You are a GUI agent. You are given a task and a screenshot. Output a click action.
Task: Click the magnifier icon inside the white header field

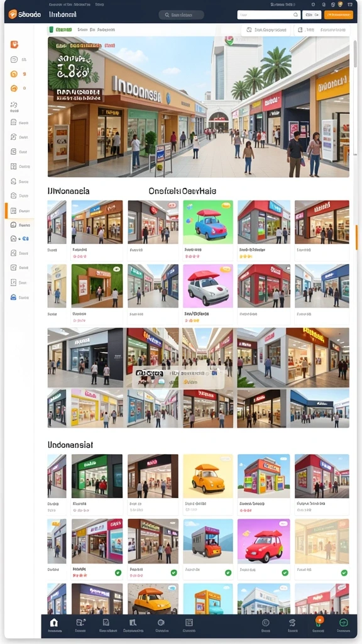[x=295, y=15]
